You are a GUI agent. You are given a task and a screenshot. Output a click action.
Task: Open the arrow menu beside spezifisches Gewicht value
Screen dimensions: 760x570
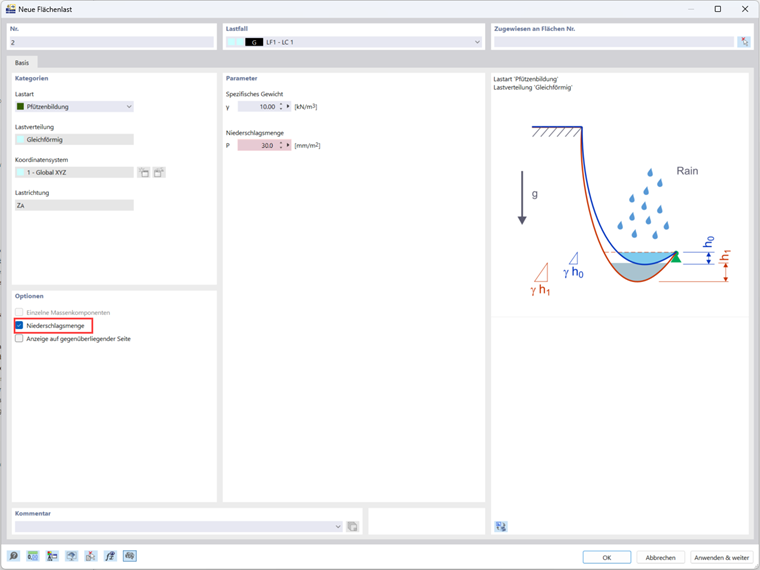click(x=288, y=107)
